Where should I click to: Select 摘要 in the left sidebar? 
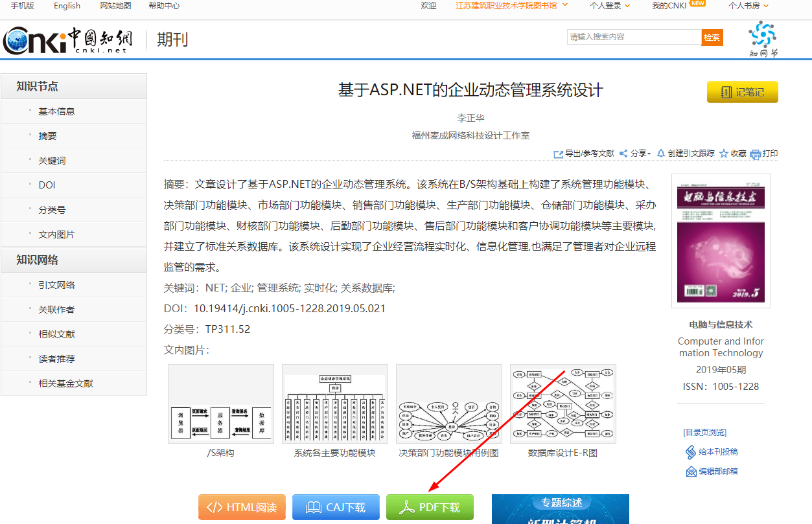point(48,136)
